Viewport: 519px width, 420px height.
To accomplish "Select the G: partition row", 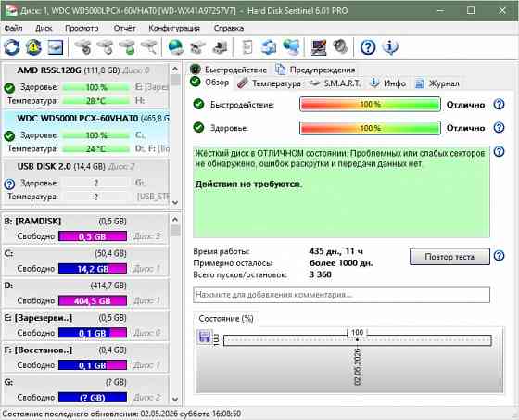I will [x=86, y=389].
